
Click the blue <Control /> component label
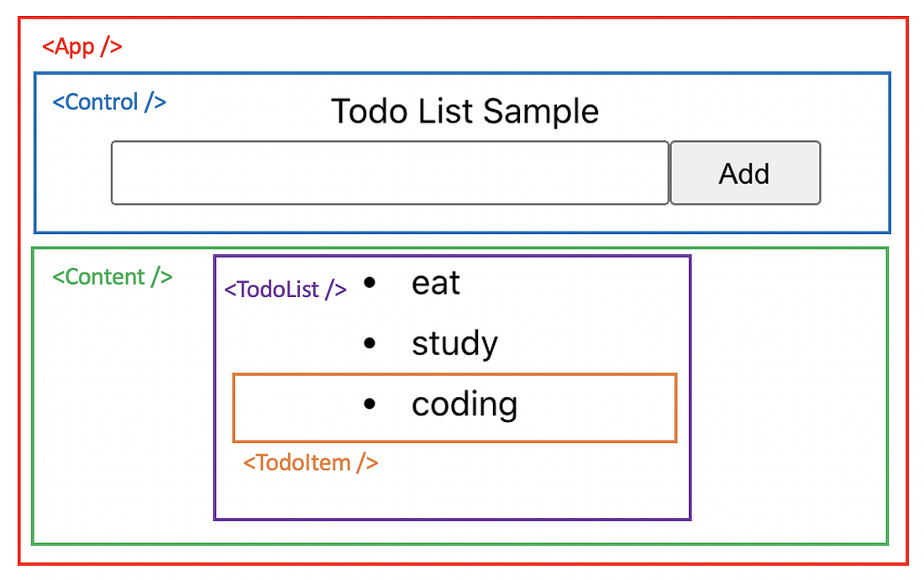109,102
